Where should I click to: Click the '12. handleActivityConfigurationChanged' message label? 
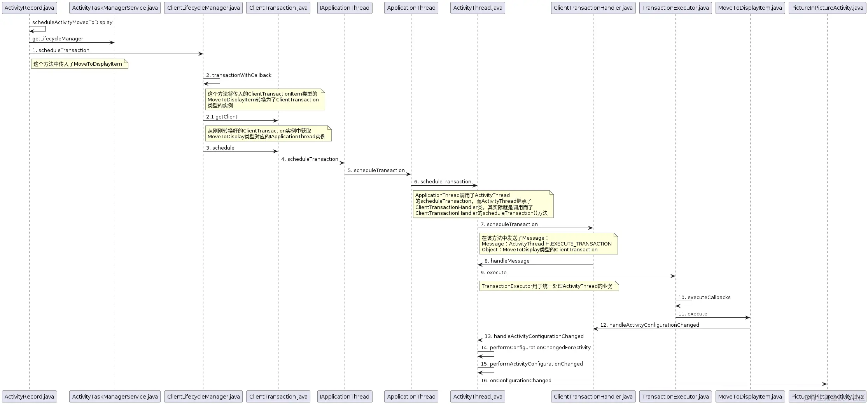(x=649, y=325)
